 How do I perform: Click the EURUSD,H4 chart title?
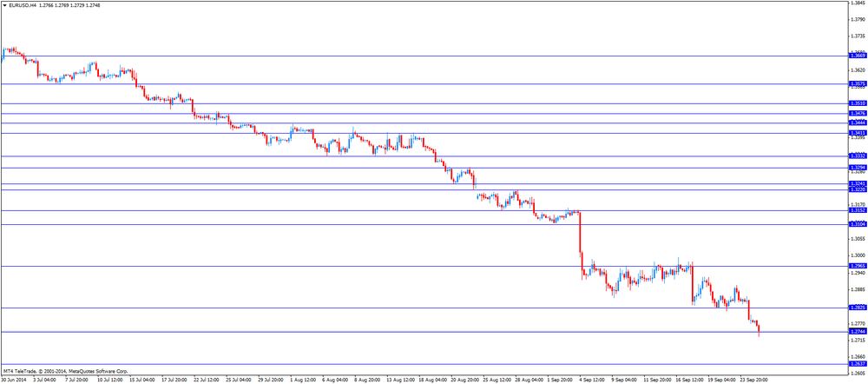(x=23, y=5)
